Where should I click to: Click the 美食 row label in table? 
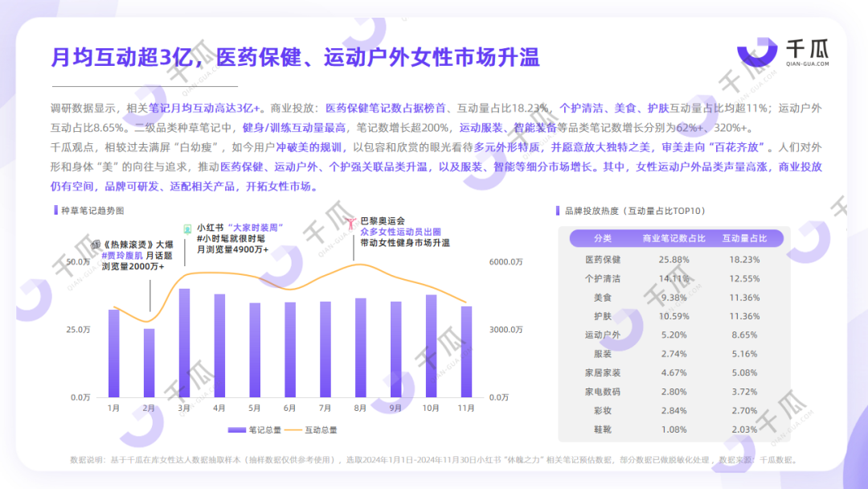[603, 298]
